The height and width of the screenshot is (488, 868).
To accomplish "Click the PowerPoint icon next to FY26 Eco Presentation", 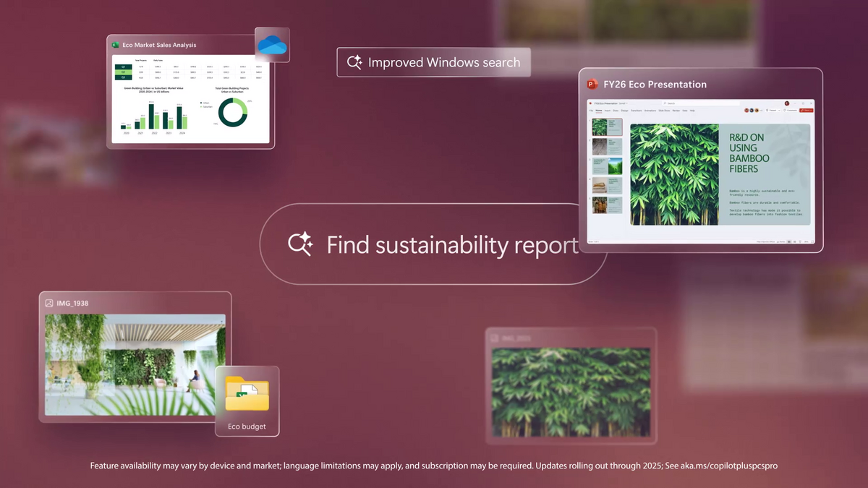I will point(593,85).
